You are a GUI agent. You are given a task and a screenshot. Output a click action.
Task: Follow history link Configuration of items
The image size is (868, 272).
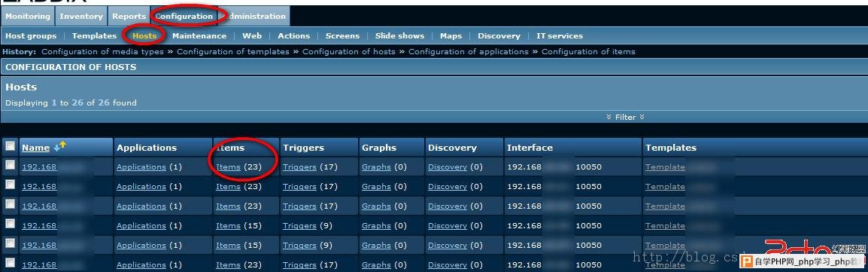point(588,51)
